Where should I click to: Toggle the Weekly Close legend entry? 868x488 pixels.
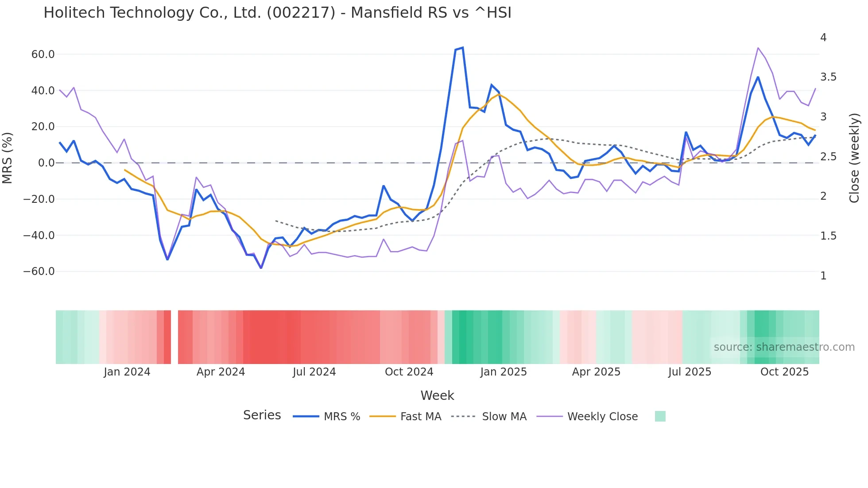587,416
